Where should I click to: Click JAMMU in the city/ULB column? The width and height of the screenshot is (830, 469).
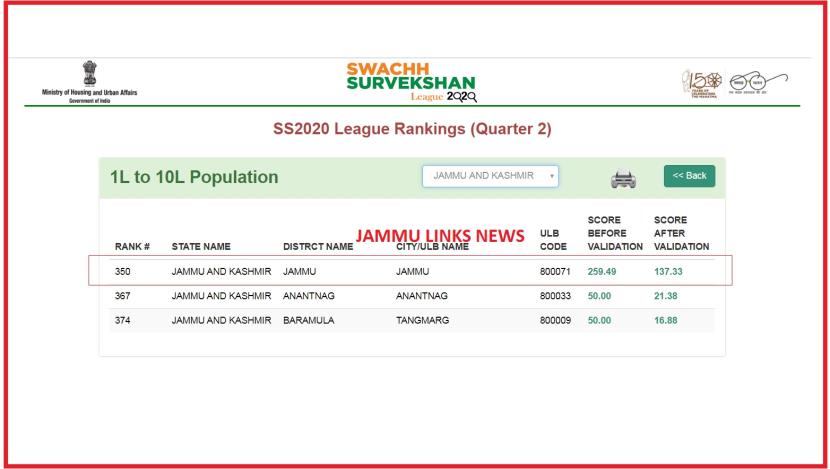coord(412,272)
